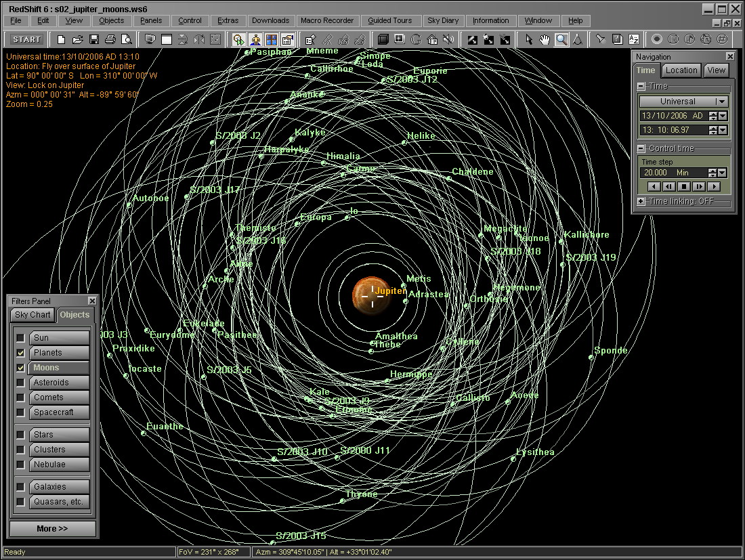Click the new document icon
This screenshot has width=745, height=560.
(x=62, y=40)
